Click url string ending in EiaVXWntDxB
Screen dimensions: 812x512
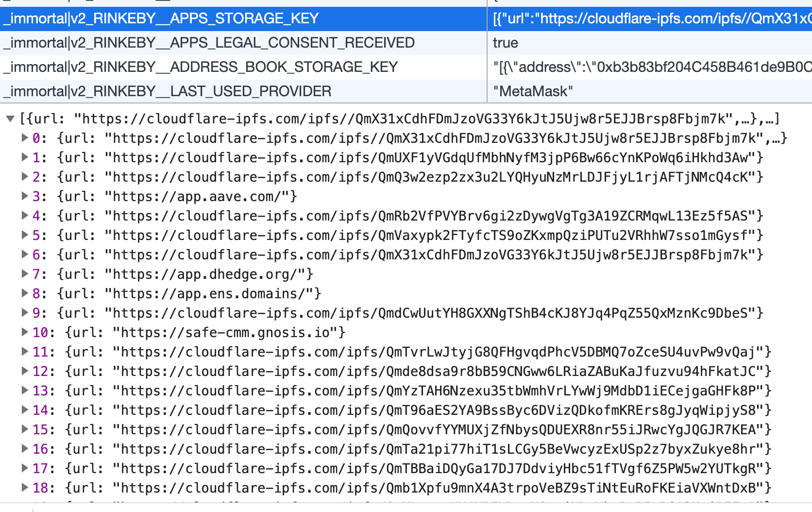(x=439, y=488)
